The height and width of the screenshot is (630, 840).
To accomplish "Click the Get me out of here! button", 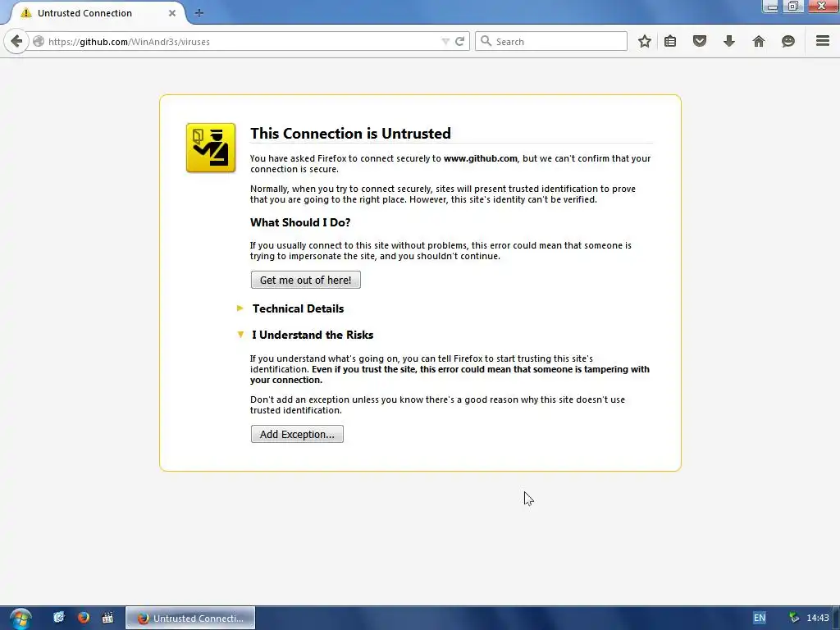I will [305, 280].
